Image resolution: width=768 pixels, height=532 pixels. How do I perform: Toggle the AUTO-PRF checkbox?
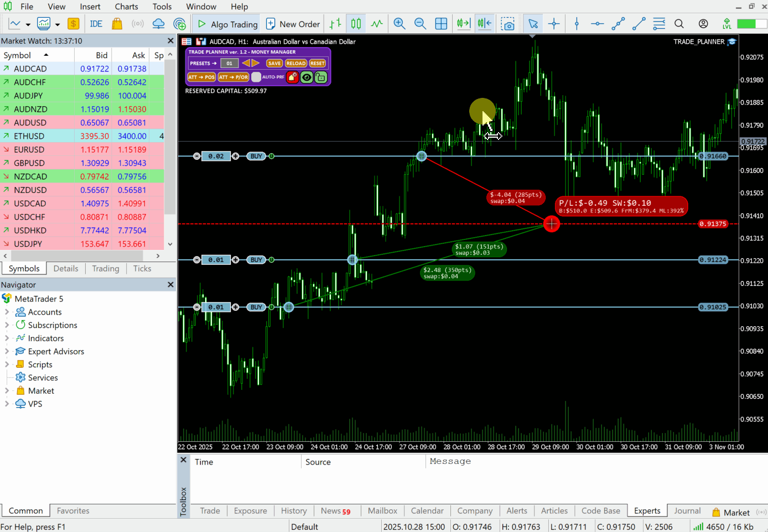click(256, 77)
